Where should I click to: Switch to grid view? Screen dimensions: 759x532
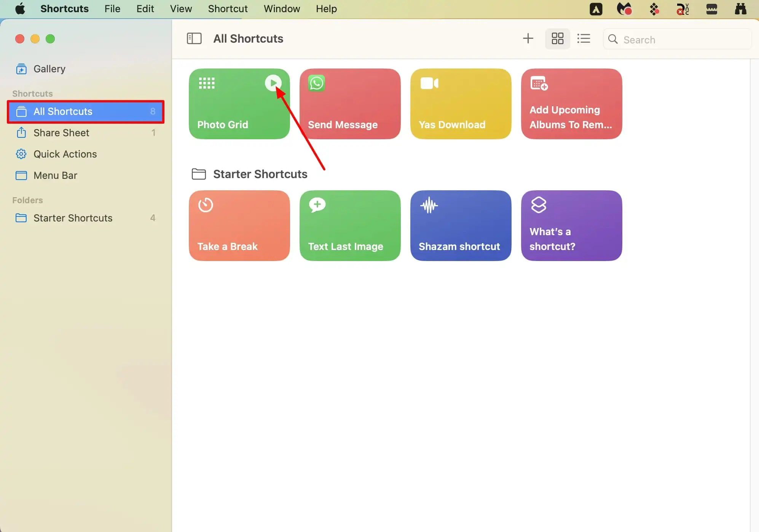[x=558, y=38]
